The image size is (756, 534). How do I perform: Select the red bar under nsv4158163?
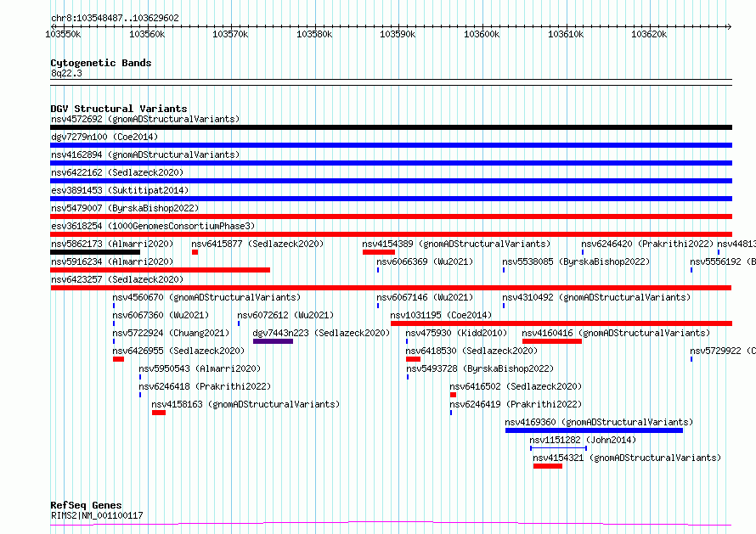pyautogui.click(x=159, y=413)
